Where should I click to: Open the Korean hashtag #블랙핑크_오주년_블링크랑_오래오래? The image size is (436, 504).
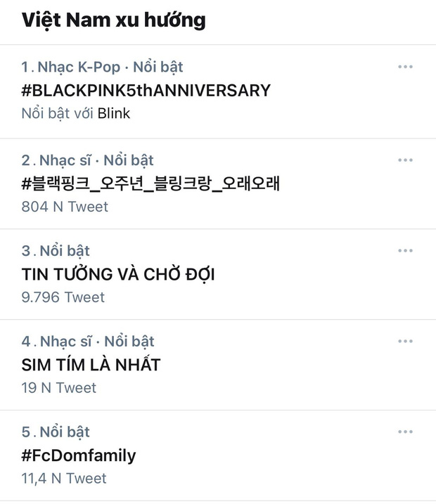(151, 183)
